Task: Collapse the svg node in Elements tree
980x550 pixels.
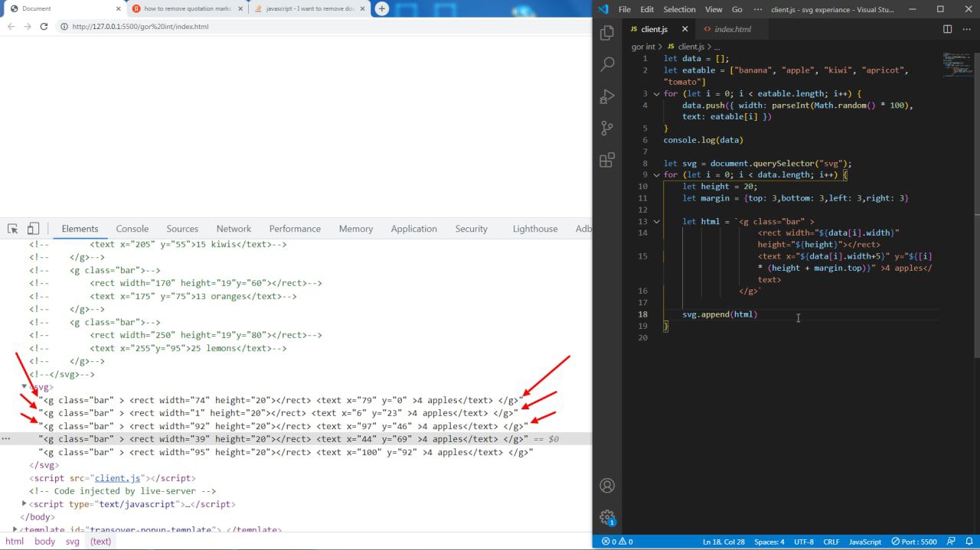Action: [24, 387]
